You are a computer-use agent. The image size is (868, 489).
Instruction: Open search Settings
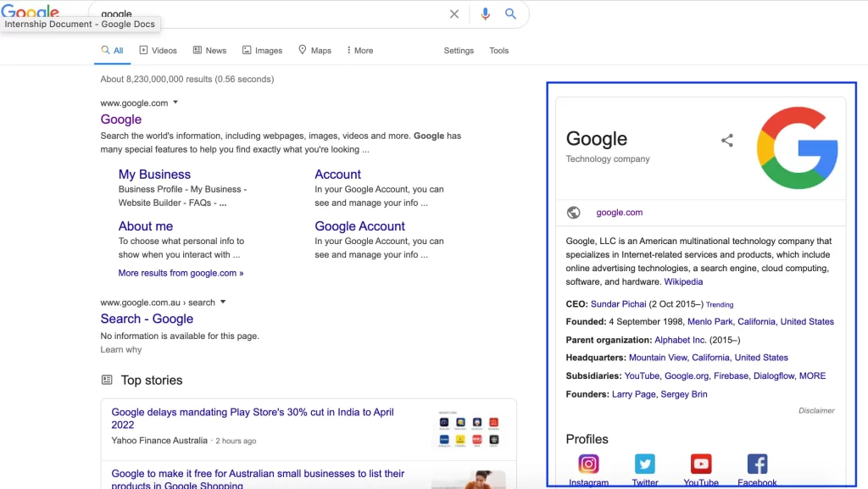459,50
